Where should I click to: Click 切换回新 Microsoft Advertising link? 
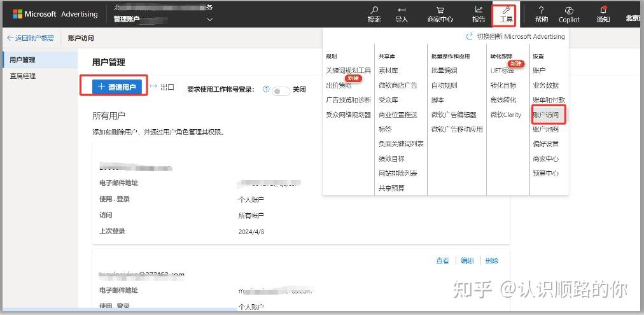pyautogui.click(x=516, y=36)
